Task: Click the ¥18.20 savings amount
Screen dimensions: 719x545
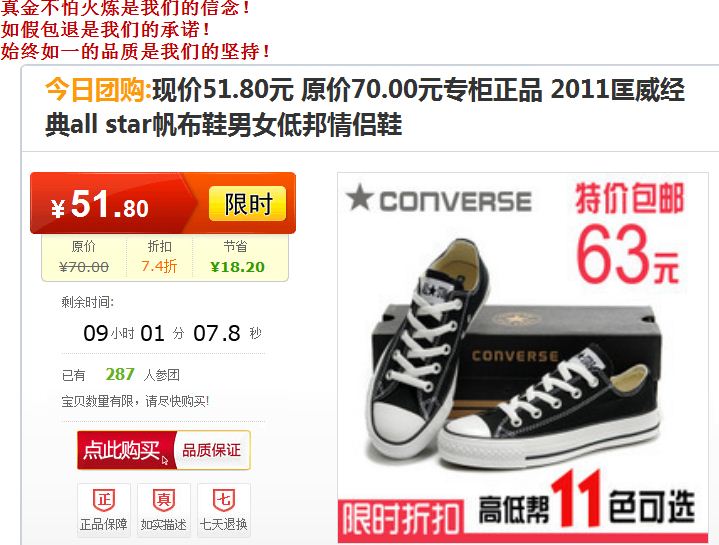Action: pos(238,267)
